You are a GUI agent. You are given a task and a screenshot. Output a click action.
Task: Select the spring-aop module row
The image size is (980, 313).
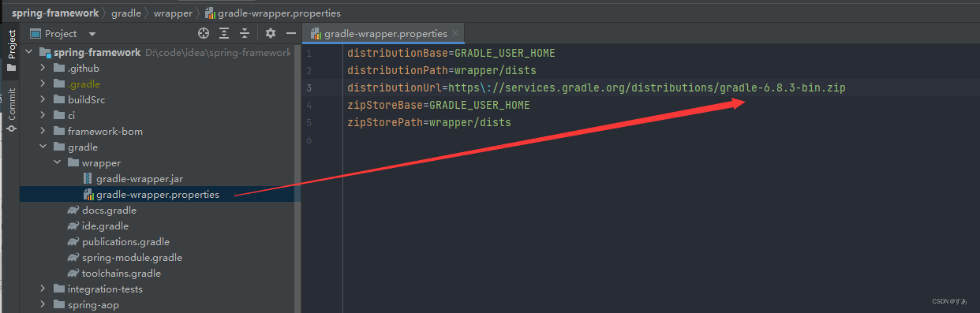(x=160, y=305)
